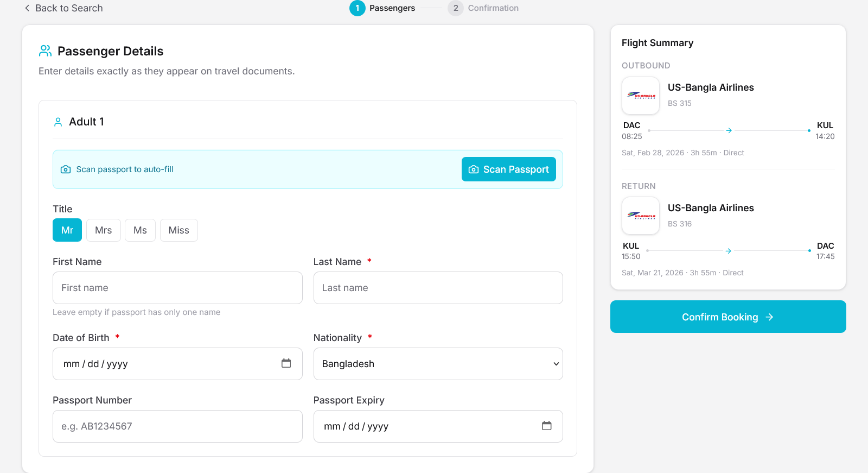Select the Mrs title option

pos(103,230)
